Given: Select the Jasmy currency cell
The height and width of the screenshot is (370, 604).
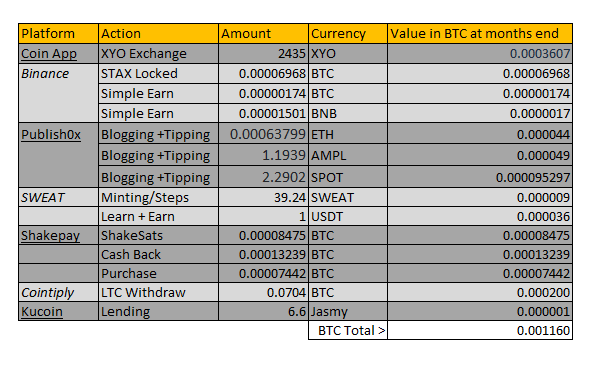Looking at the screenshot, I should click(348, 311).
